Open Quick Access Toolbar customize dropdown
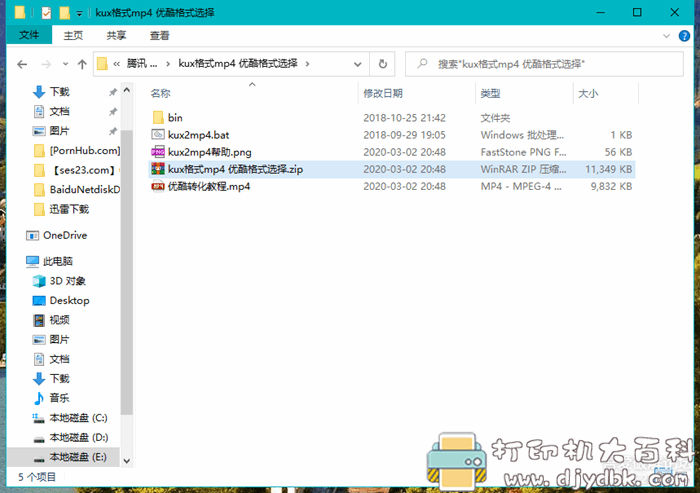Viewport: 700px width, 493px height. (x=79, y=13)
